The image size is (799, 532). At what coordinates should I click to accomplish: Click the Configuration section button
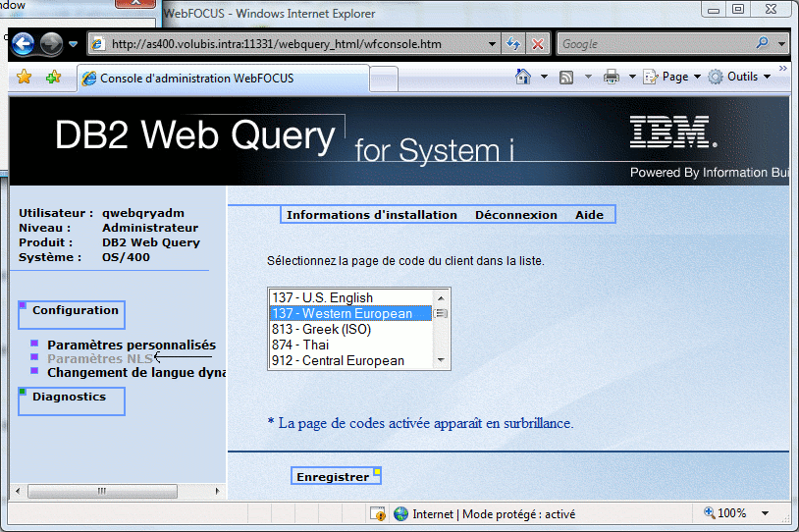tap(72, 314)
